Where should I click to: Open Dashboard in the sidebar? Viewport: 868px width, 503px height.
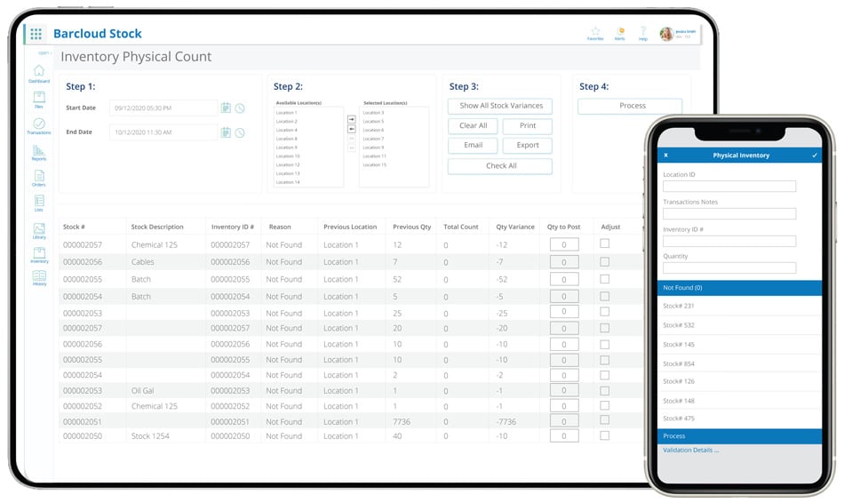coord(39,73)
